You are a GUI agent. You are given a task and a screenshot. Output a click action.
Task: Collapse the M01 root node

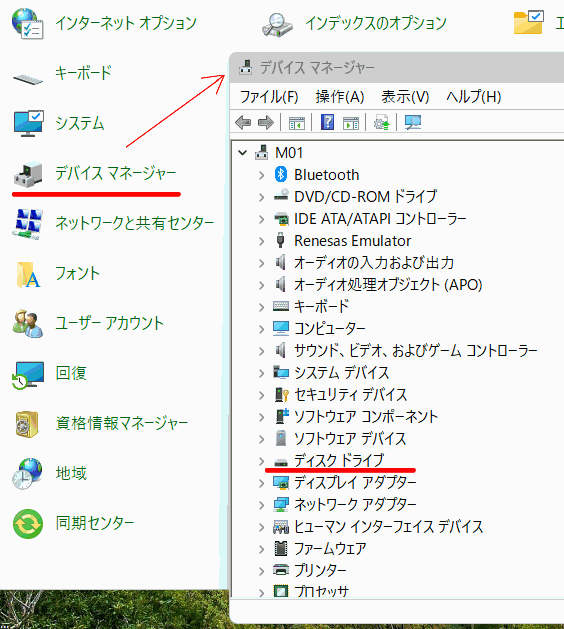click(x=242, y=152)
